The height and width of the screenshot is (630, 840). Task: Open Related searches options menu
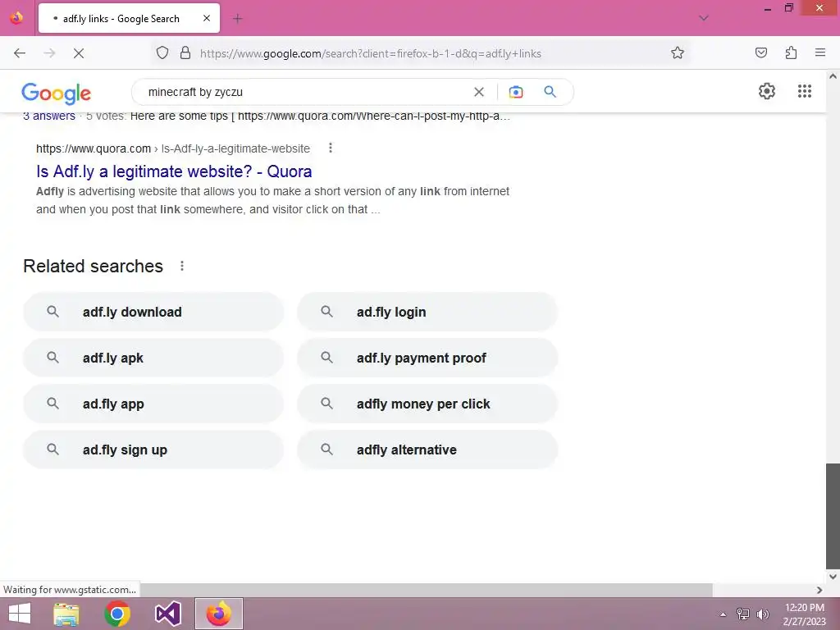click(182, 267)
